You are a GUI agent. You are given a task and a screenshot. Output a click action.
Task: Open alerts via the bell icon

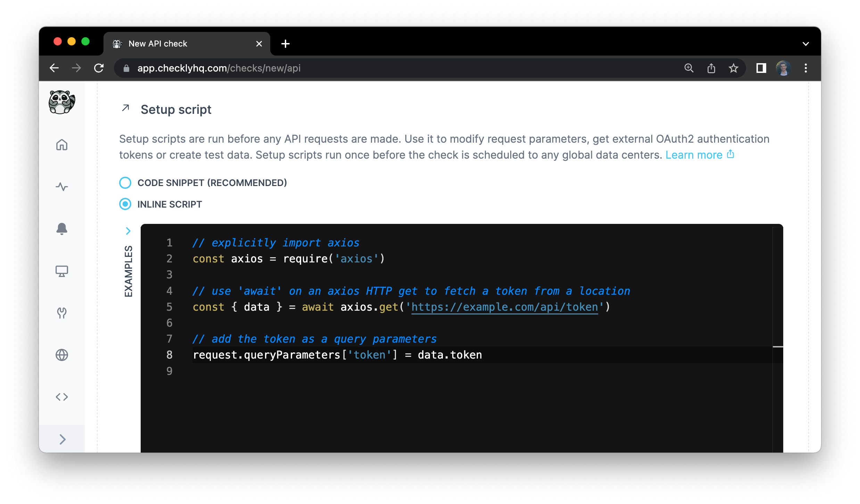[62, 229]
